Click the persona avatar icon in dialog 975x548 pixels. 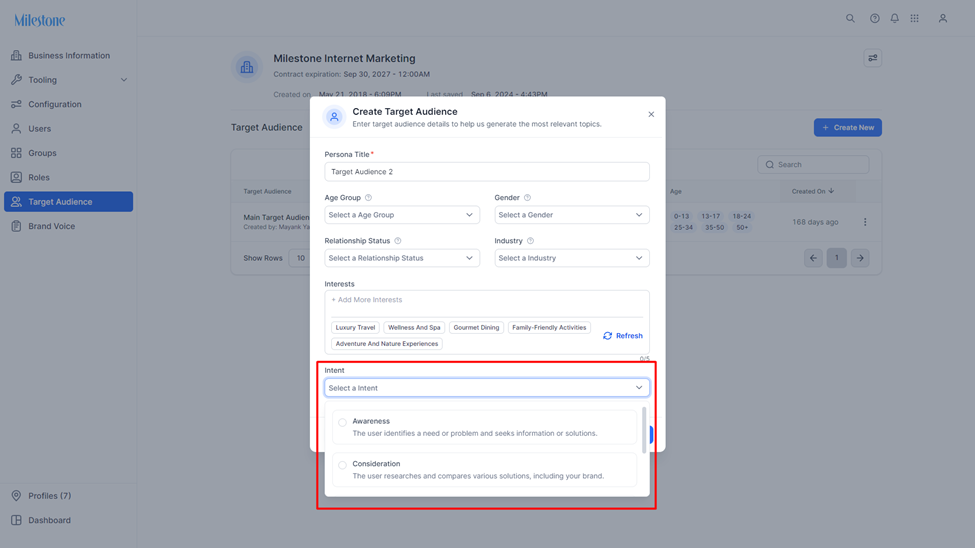coord(335,116)
